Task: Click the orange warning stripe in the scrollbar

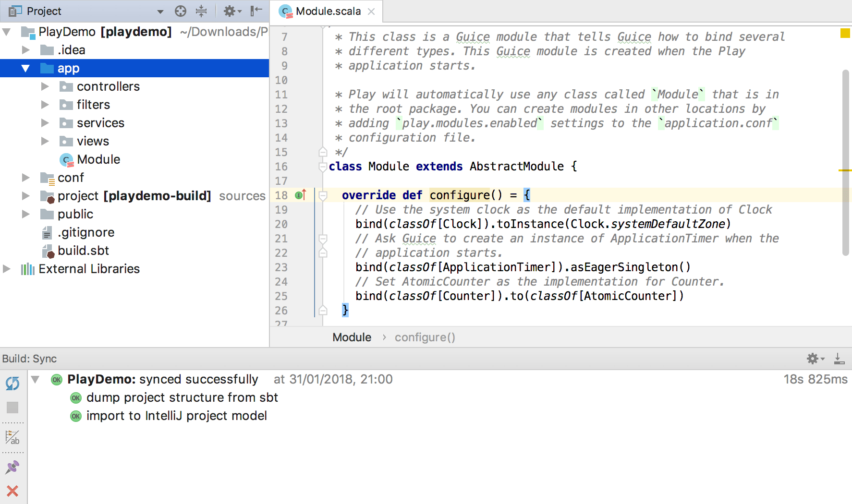Action: click(845, 170)
